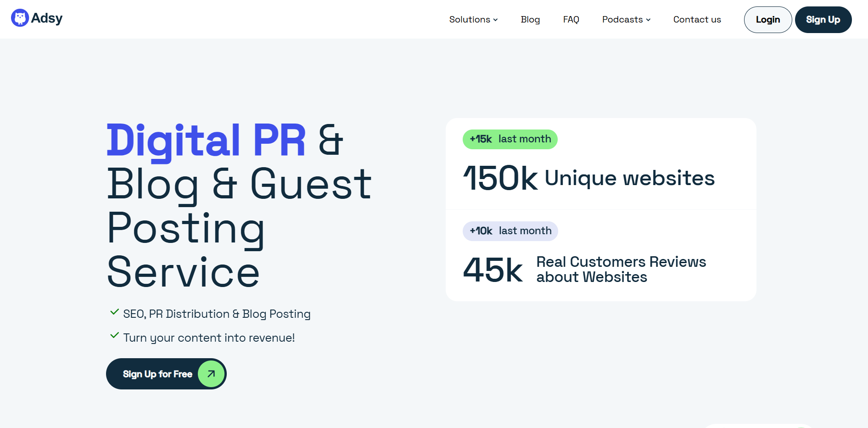
Task: Click the '150k' statistic number
Action: click(500, 178)
